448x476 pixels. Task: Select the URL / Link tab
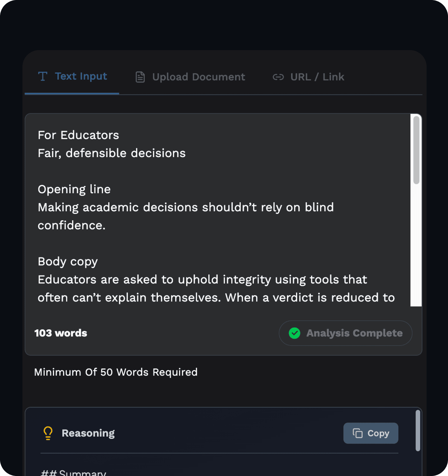pos(308,77)
